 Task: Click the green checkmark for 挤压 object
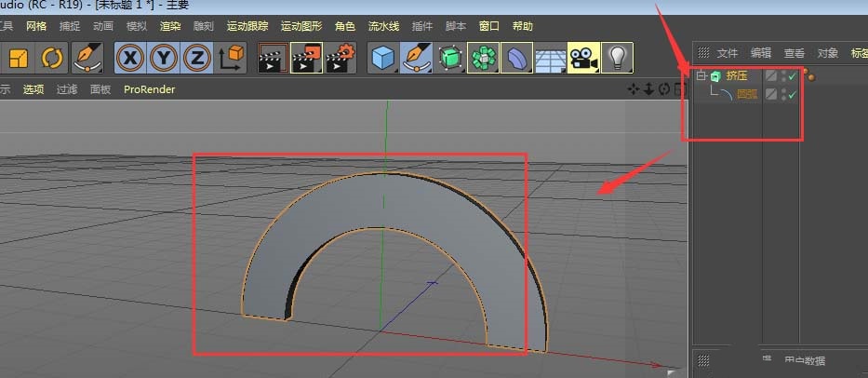(x=793, y=76)
